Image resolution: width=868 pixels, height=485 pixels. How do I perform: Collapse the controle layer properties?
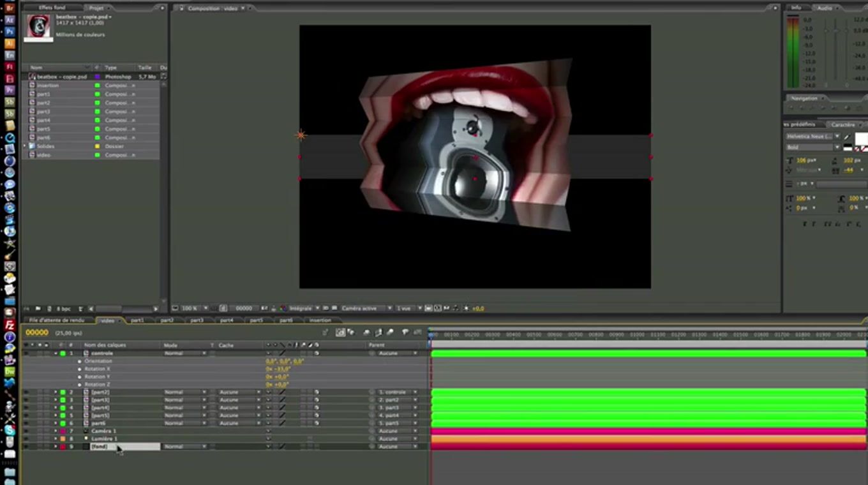(56, 354)
